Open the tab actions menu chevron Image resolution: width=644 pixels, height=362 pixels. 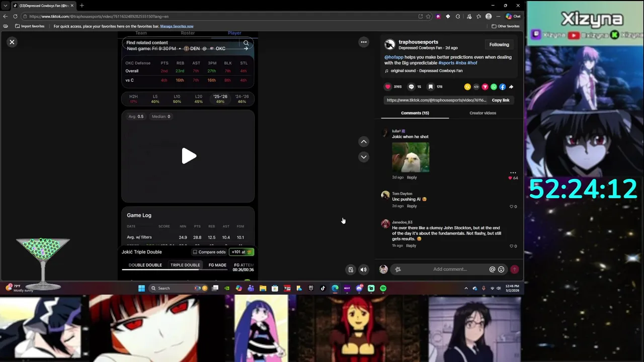(5, 6)
